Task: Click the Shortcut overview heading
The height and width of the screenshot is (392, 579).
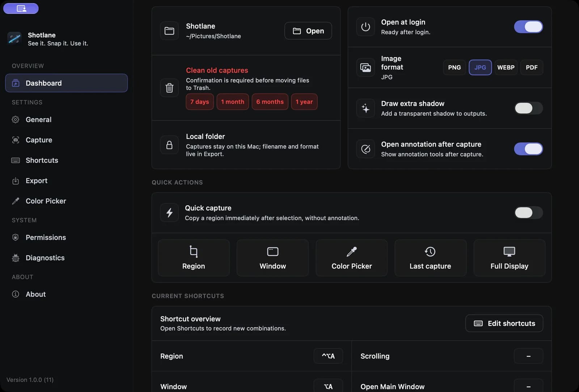Action: coord(190,319)
